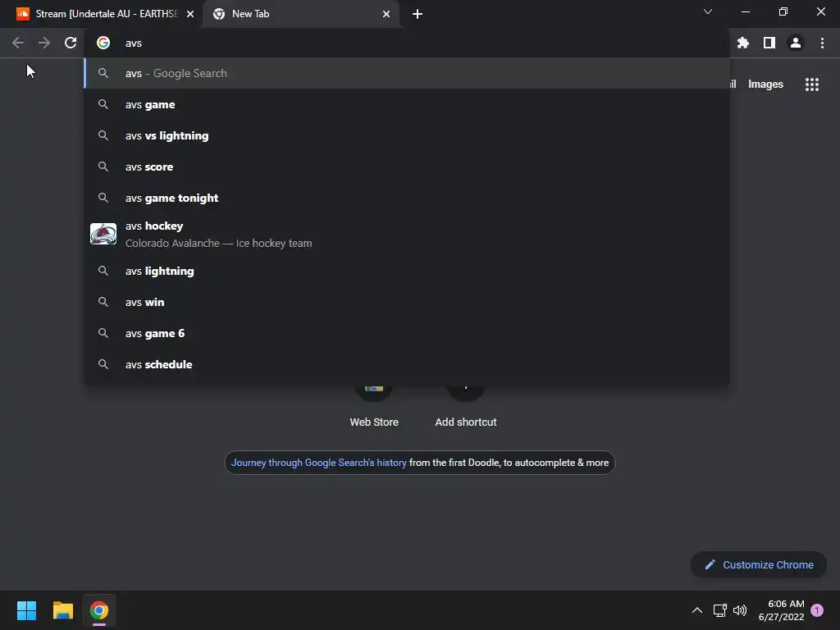Toggle the side panel icon
This screenshot has height=630, width=840.
point(769,43)
